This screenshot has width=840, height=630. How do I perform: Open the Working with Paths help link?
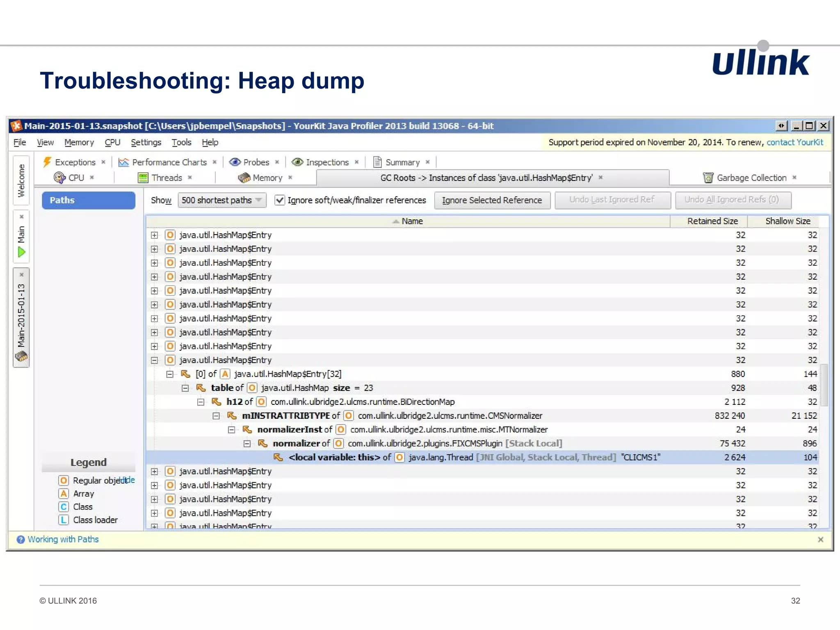(63, 539)
